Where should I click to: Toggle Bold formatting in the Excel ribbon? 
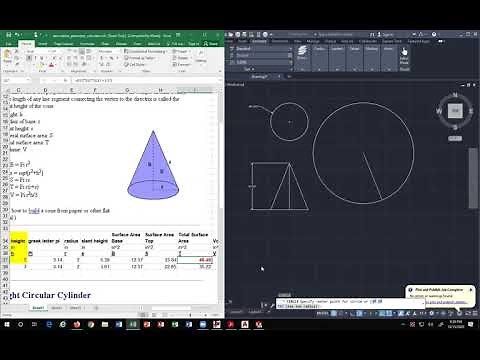(29, 58)
